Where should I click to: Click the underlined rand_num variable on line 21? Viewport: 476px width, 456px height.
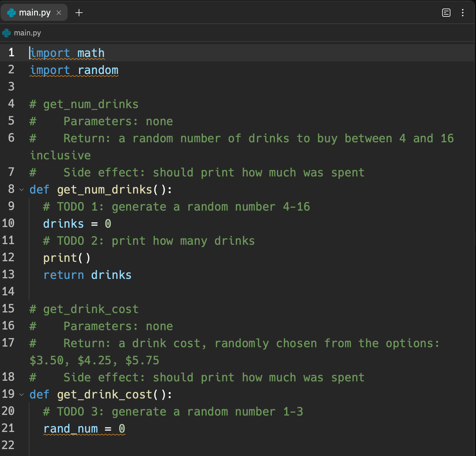(70, 428)
